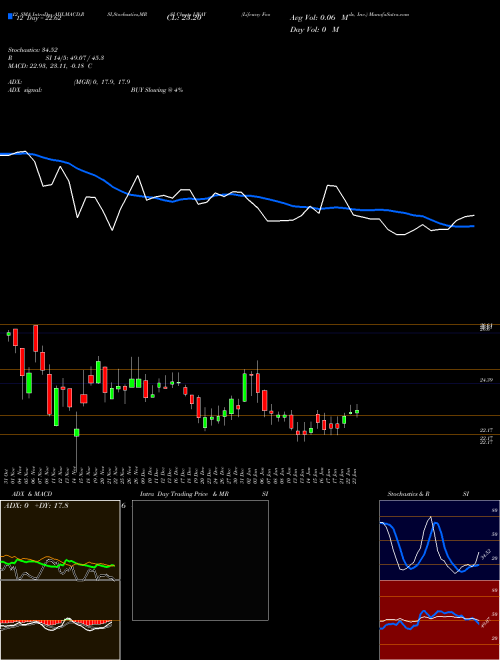Click the 24.39 price axis label
Viewport: 500px width, 660px height.
click(x=486, y=380)
